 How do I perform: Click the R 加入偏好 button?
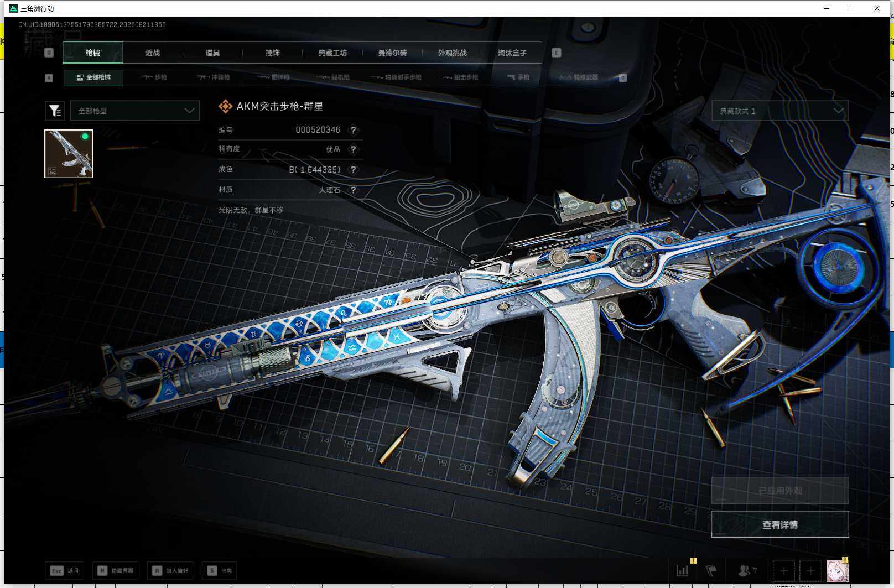coord(170,570)
